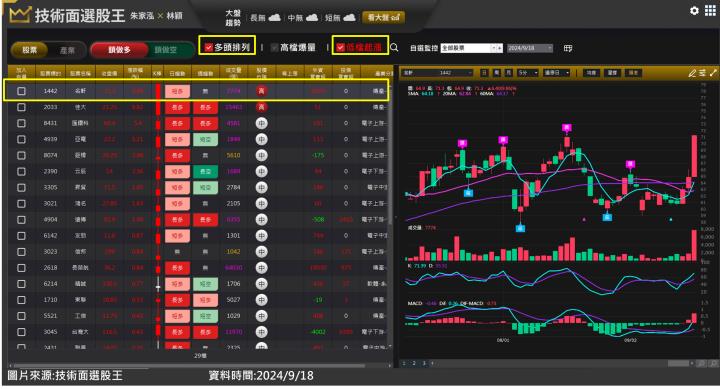Click second button after chart toolbar divider
Image resolution: width=720 pixels, height=389 pixels.
[613, 73]
